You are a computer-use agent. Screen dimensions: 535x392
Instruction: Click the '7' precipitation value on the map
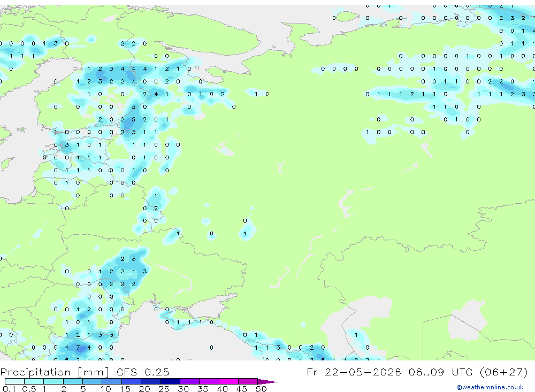pos(78,348)
